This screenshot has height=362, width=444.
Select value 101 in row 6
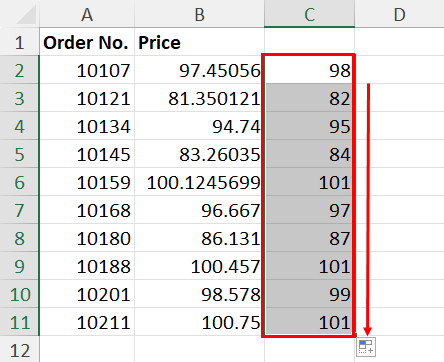(x=310, y=182)
